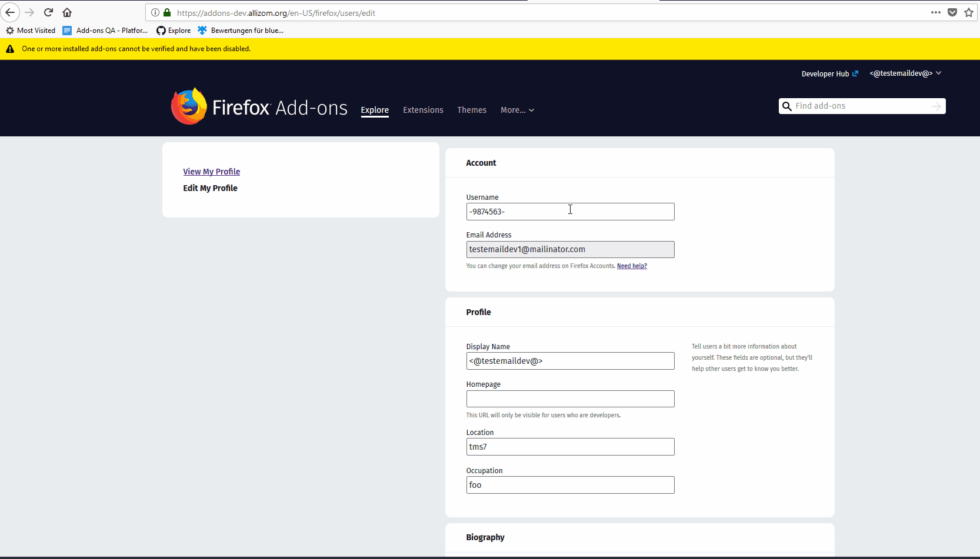The image size is (980, 559).
Task: Open the Developer Hub link
Action: 829,73
